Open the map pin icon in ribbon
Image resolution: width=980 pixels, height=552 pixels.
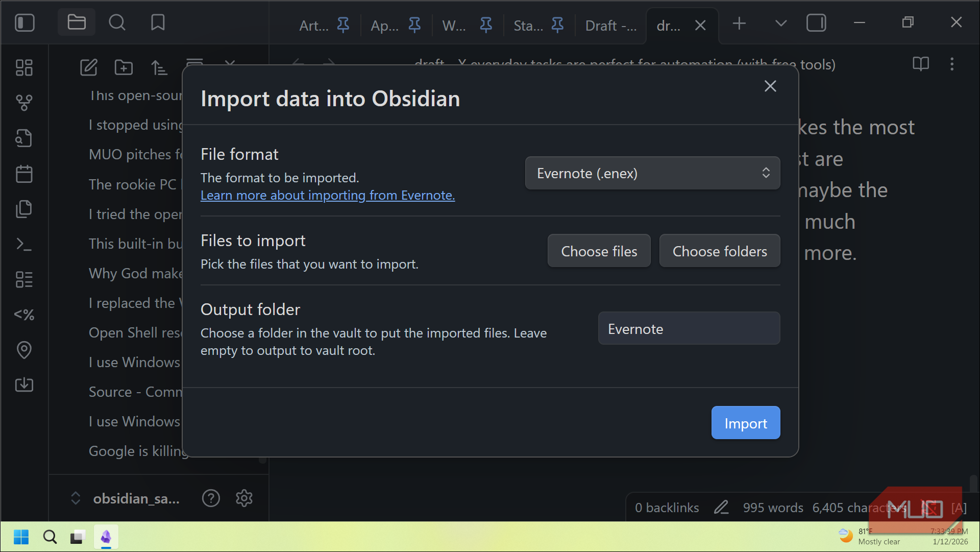pos(24,350)
